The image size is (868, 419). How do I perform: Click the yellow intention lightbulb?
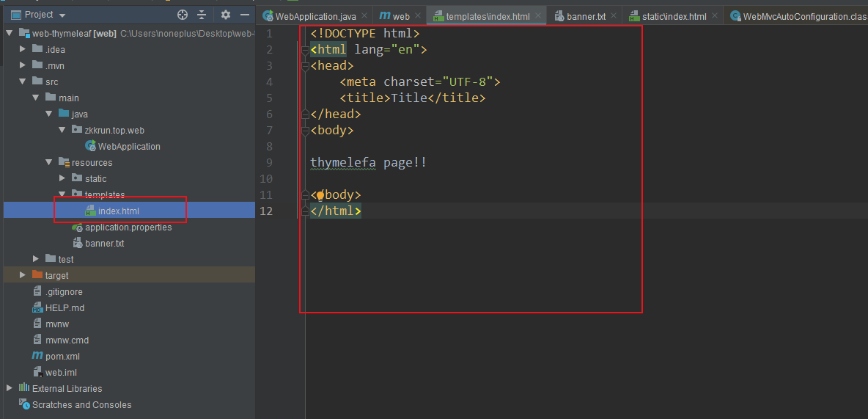click(x=320, y=194)
